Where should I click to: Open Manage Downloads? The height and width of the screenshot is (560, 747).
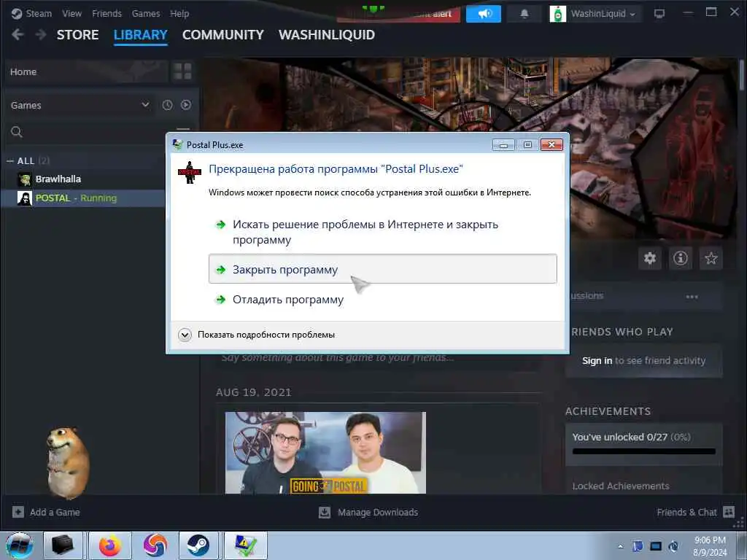[368, 513]
